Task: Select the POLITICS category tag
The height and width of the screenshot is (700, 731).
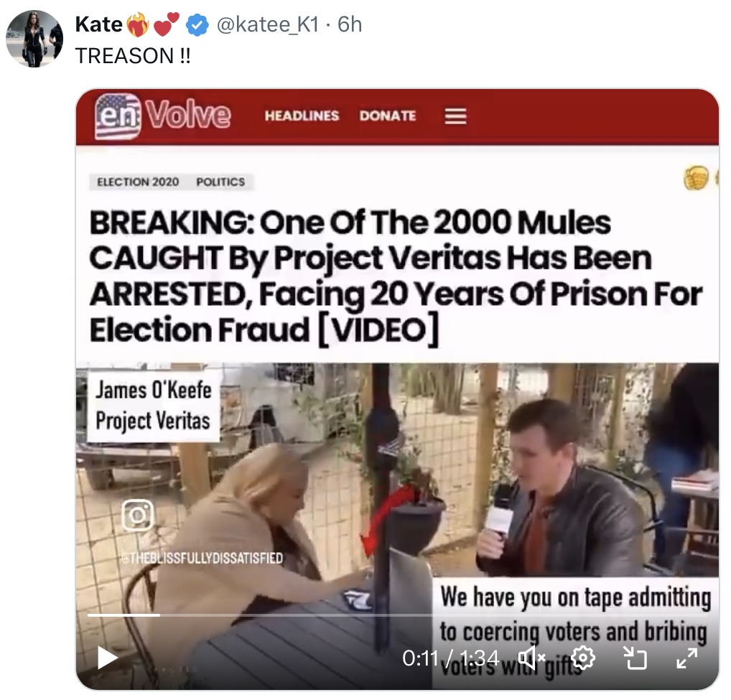Action: (x=220, y=182)
